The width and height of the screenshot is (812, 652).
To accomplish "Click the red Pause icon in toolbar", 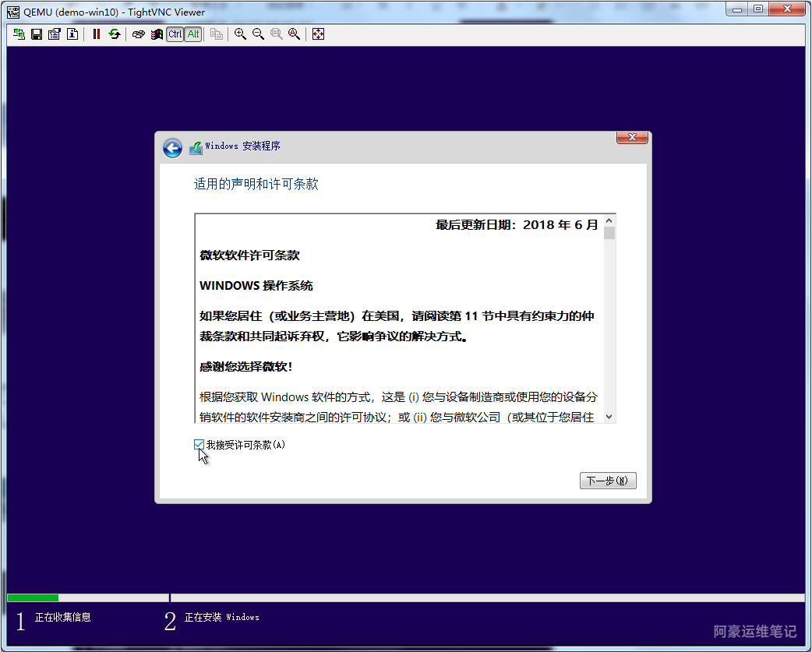I will 97,34.
